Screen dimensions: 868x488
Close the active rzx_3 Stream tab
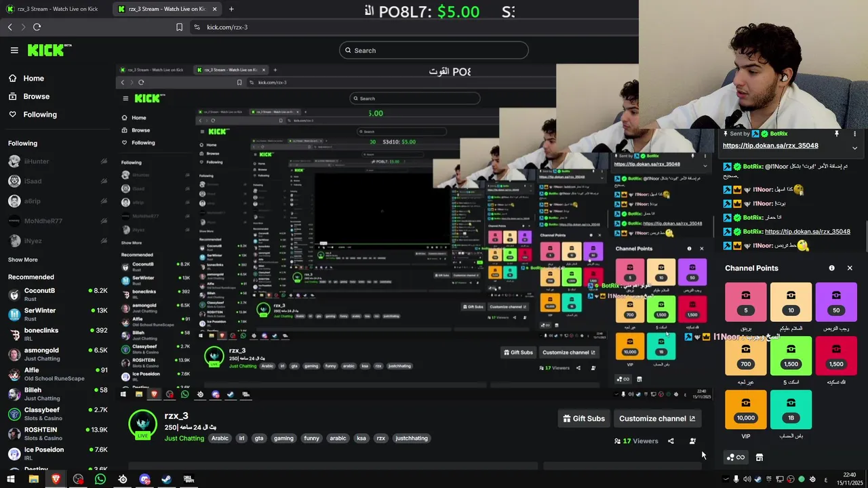[215, 9]
